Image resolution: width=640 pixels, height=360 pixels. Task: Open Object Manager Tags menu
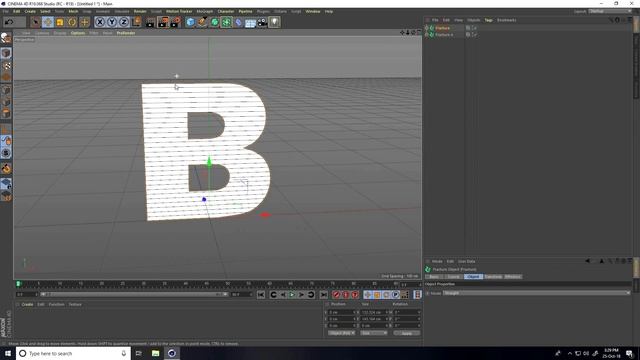[488, 20]
